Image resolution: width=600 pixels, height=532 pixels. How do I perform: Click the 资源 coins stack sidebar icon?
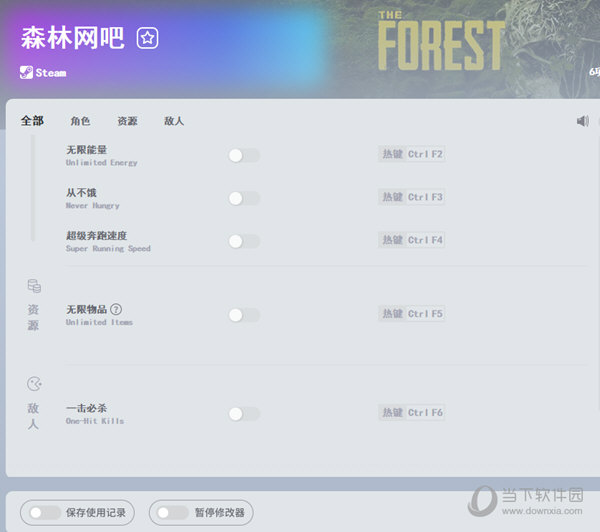click(34, 286)
